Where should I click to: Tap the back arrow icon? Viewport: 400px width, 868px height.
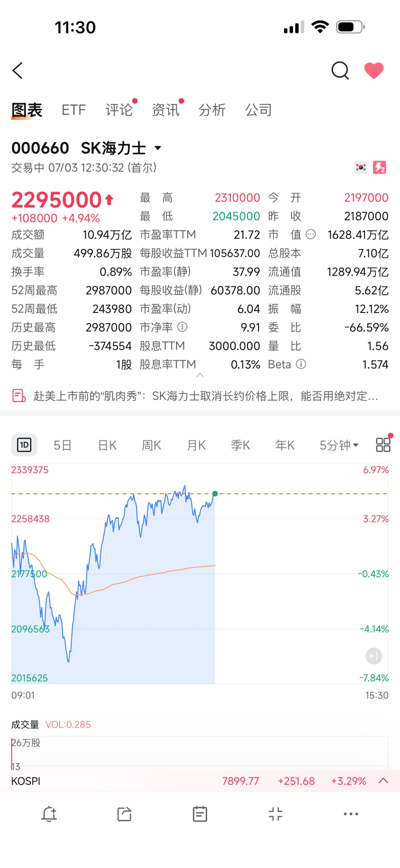(x=18, y=70)
